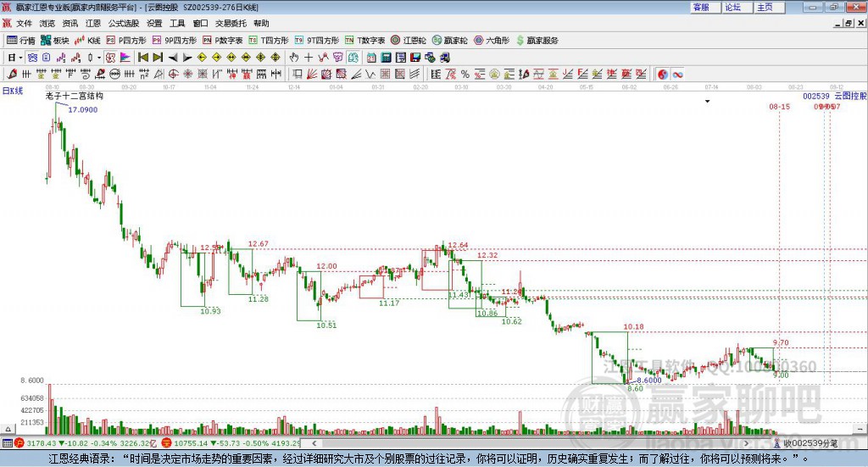868x467 pixels.
Task: Select the n² number tool icon
Action: 144,74
